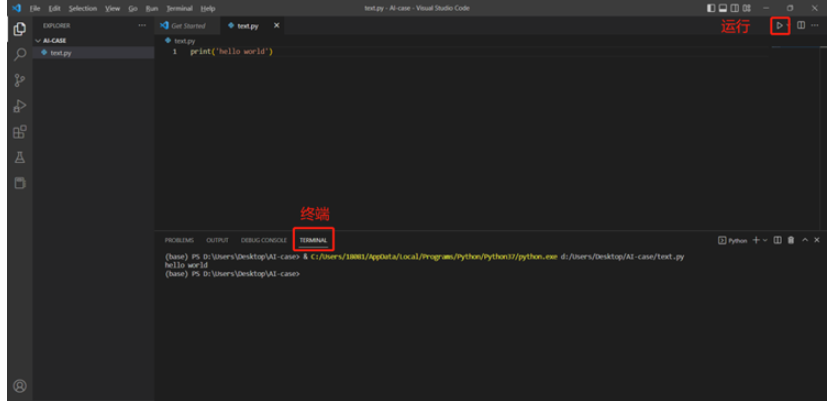Minimize the VS Code window
Screen dimensions: 836x401
point(766,8)
